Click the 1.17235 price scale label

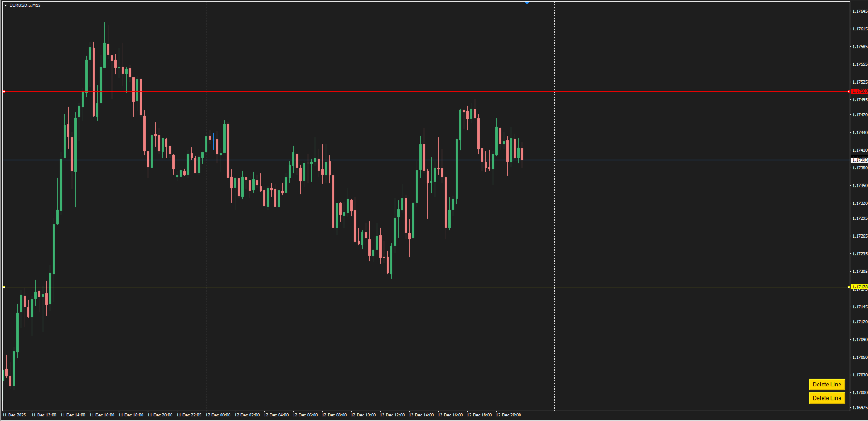860,254
